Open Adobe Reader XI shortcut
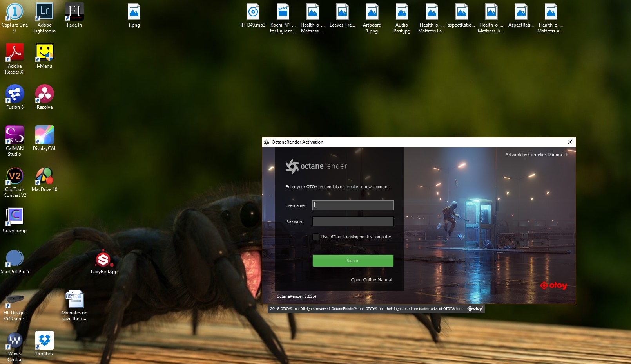Image resolution: width=631 pixels, height=364 pixels. (15, 59)
